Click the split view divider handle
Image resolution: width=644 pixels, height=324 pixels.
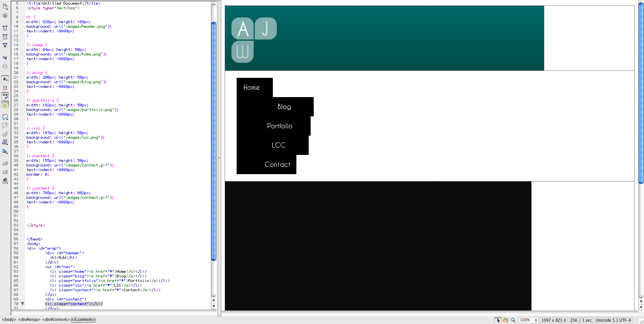click(x=219, y=158)
